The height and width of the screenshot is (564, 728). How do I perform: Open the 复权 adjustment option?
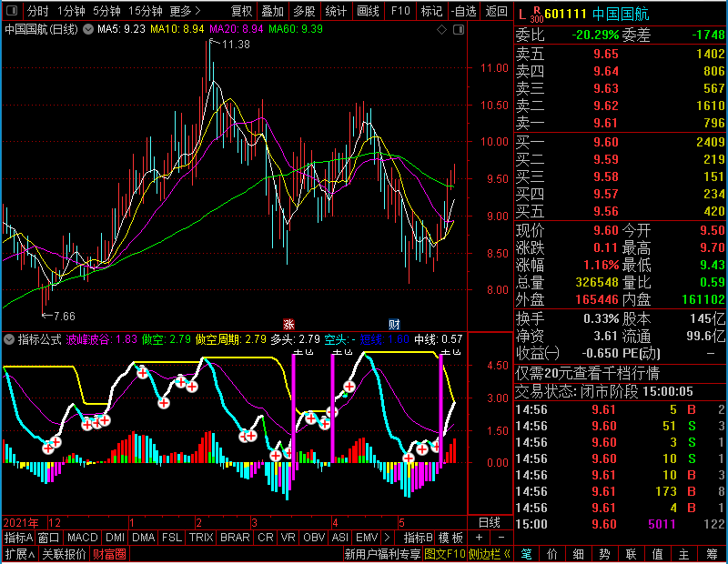(241, 11)
